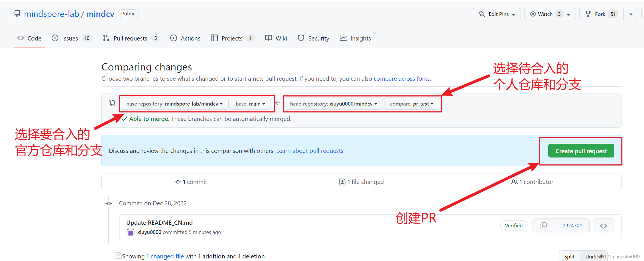Click the Edit Pins button
This screenshot has width=644, height=261.
(x=497, y=14)
